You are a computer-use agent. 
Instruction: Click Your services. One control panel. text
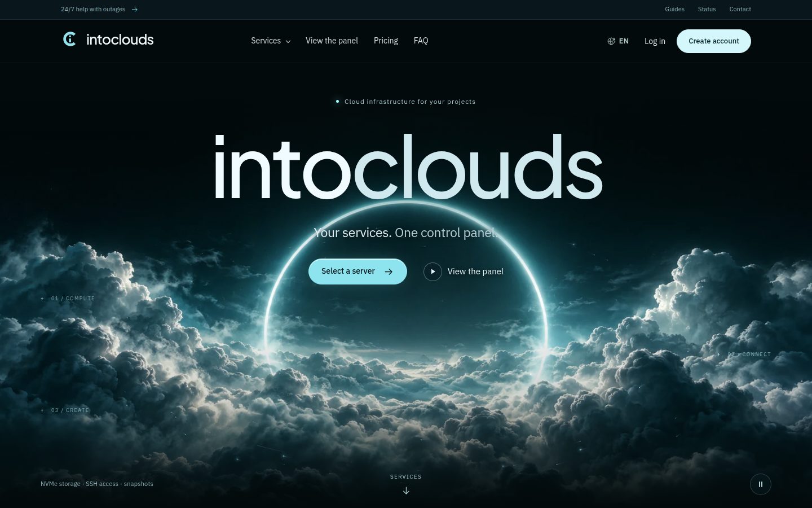(405, 233)
